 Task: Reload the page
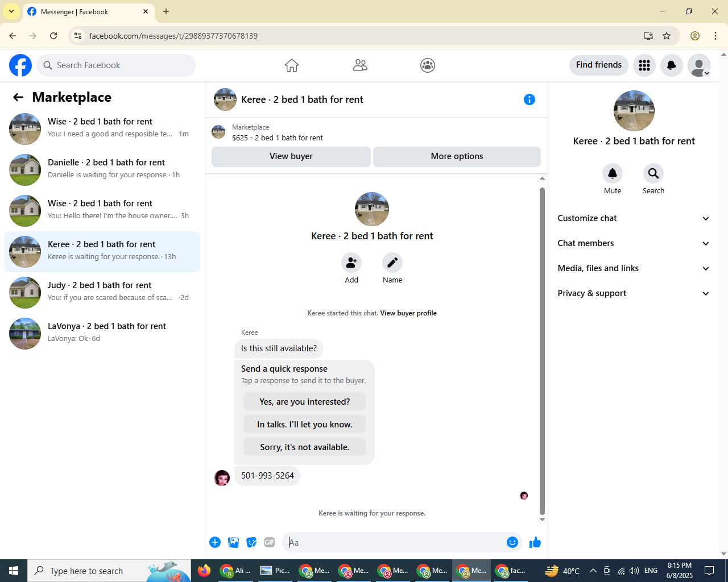tap(53, 36)
